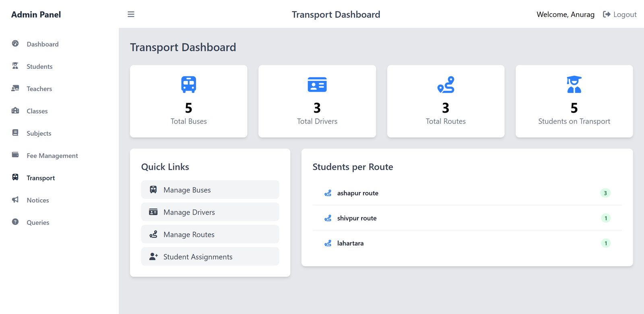Viewport: 644px width, 314px height.
Task: Click the Total Drivers ID card icon
Action: tap(317, 85)
